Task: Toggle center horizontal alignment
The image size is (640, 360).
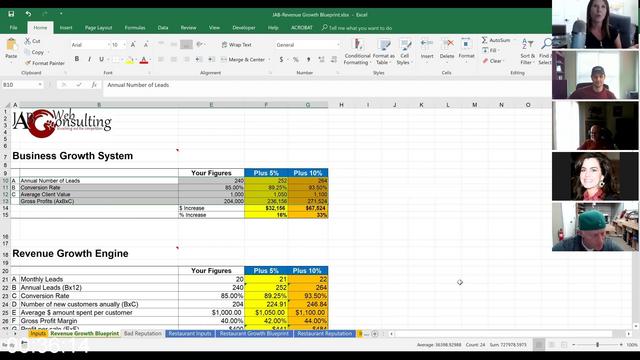Action: point(173,60)
